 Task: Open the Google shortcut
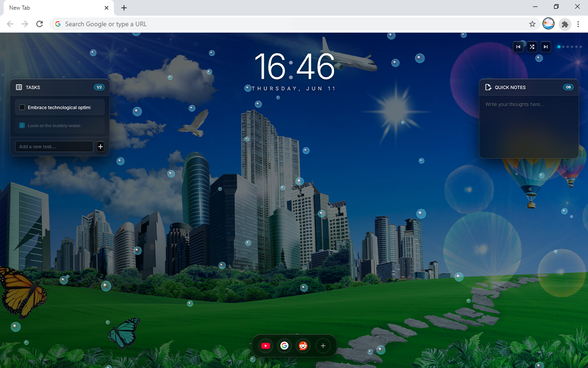(284, 346)
